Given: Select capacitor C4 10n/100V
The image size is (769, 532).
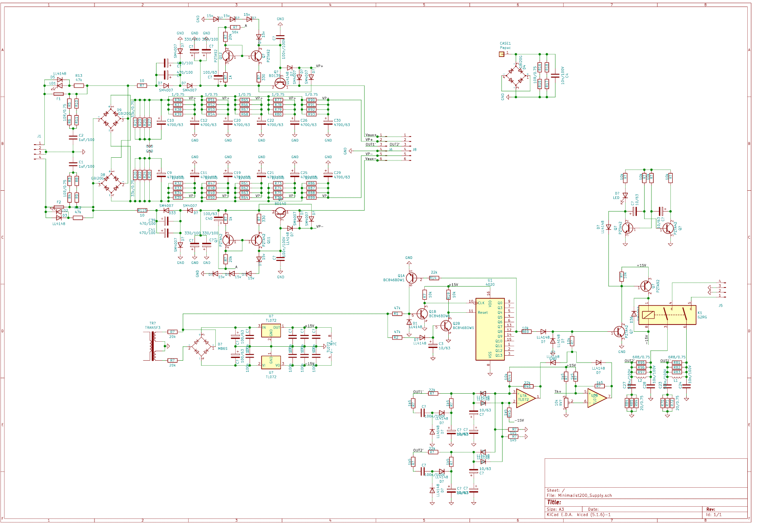Looking at the screenshot, I should 554,75.
